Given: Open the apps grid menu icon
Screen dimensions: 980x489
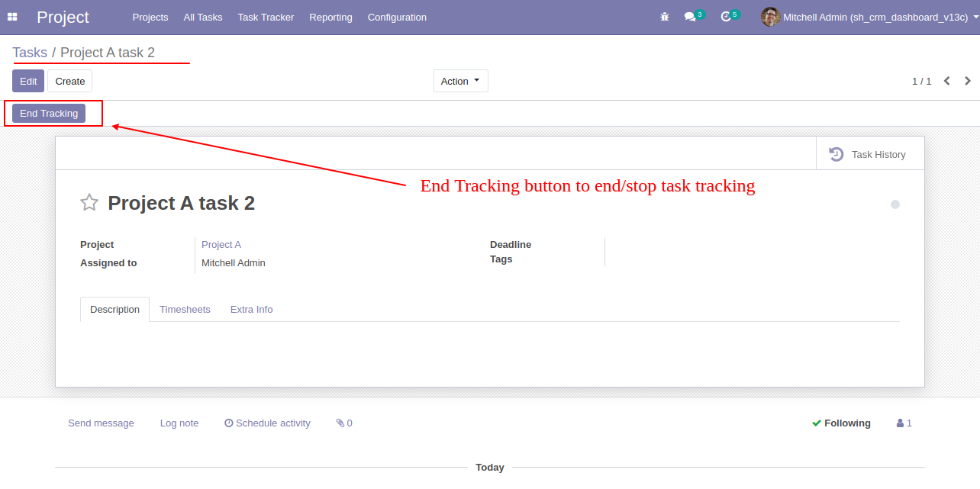Looking at the screenshot, I should point(12,17).
